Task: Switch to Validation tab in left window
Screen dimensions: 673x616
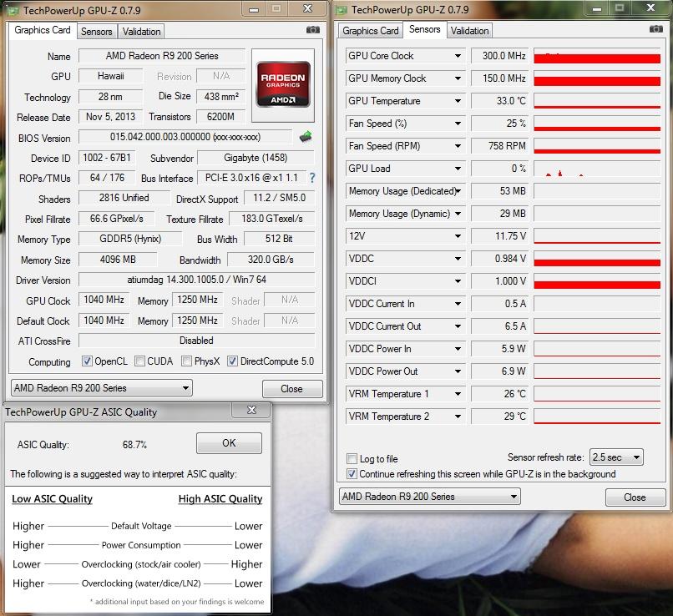Action: tap(142, 32)
